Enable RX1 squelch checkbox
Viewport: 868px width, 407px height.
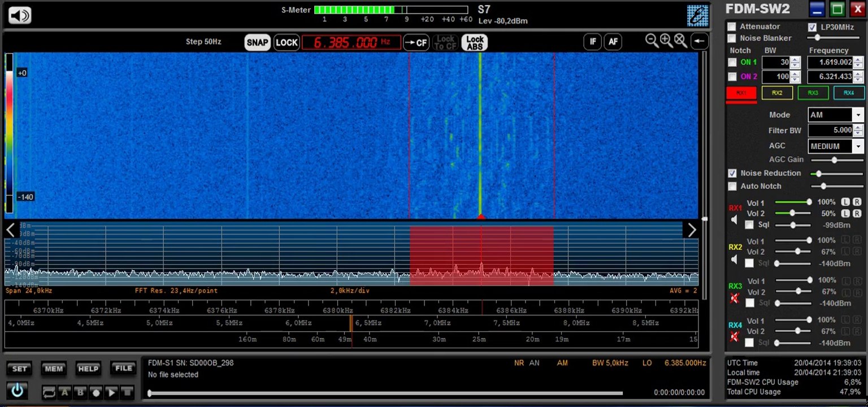(x=749, y=225)
